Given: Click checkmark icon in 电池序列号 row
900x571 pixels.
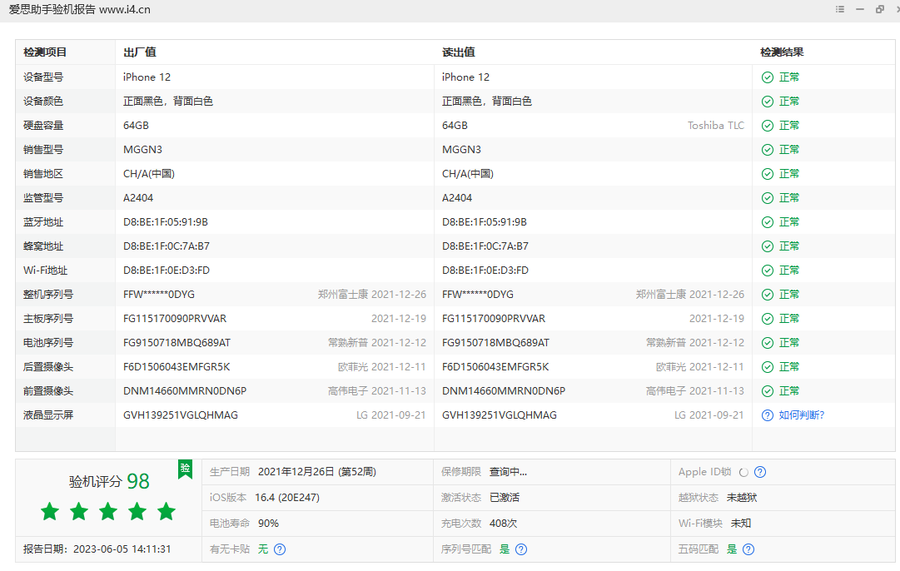Looking at the screenshot, I should 767,343.
